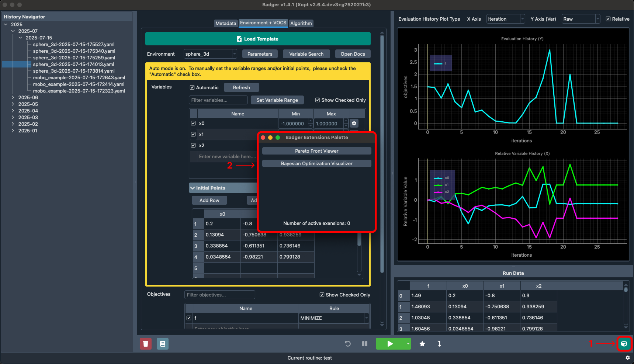Click the Refresh button
Viewport: 634px width, 364px height.
click(241, 87)
